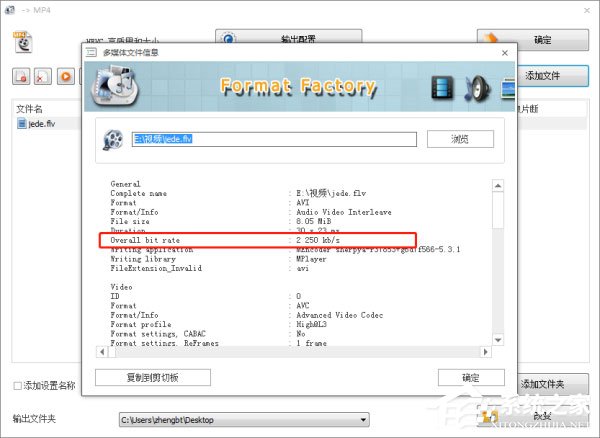Click the File size 8.05 MiB value
Image resolution: width=600 pixels, height=438 pixels.
pyautogui.click(x=313, y=221)
